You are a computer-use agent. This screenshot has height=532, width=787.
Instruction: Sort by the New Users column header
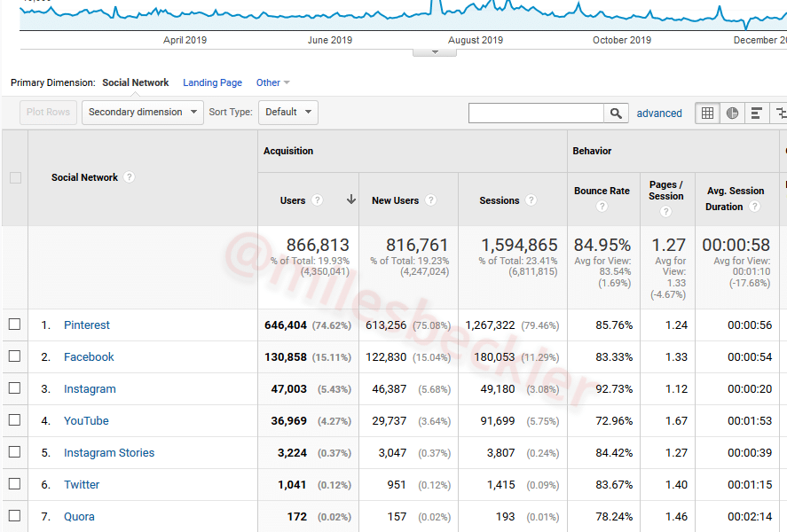[395, 200]
